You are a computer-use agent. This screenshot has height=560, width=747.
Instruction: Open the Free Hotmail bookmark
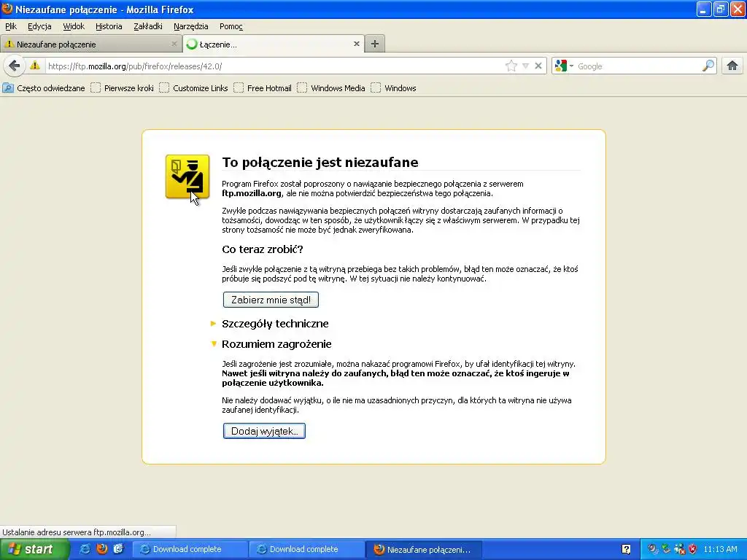263,88
